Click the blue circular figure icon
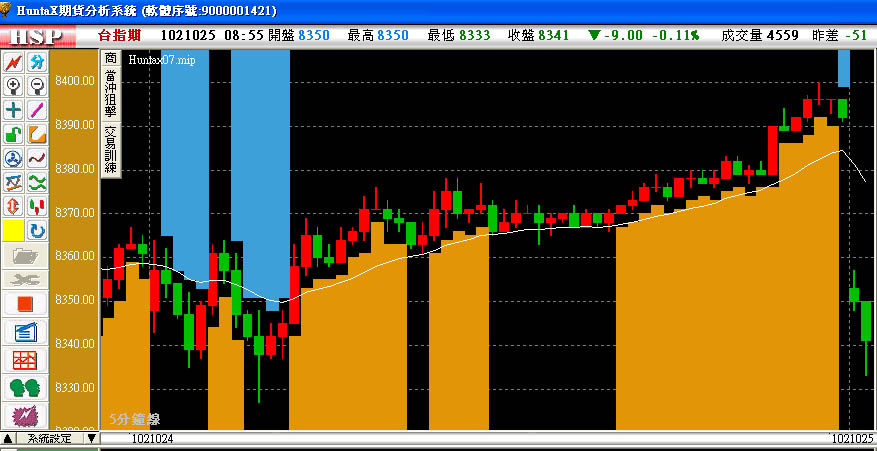 (x=13, y=158)
